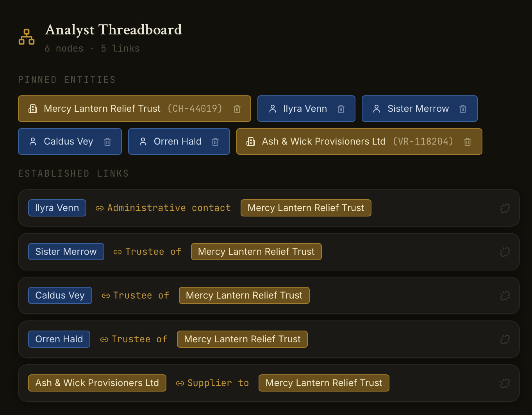Screen dimensions: 532x415
Task: Select Caldus Vey chip in links list
Action: pos(60,295)
